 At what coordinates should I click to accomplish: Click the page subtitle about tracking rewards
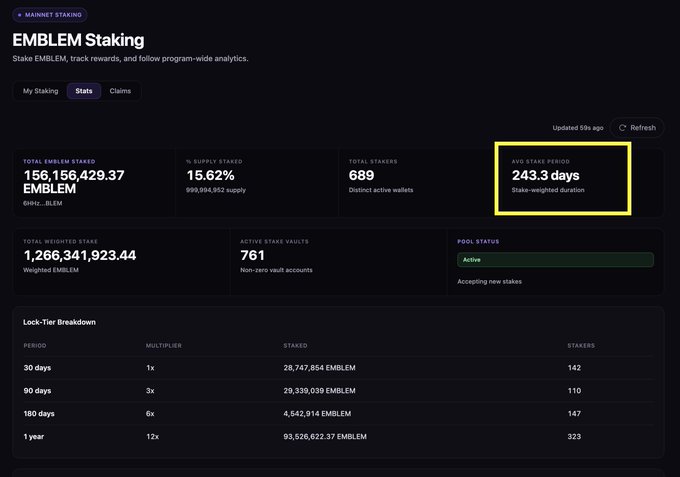[130, 59]
